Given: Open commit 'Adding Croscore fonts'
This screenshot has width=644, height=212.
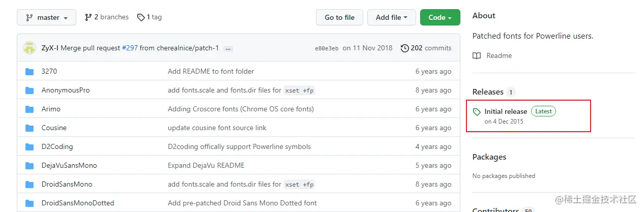Looking at the screenshot, I should [241, 109].
